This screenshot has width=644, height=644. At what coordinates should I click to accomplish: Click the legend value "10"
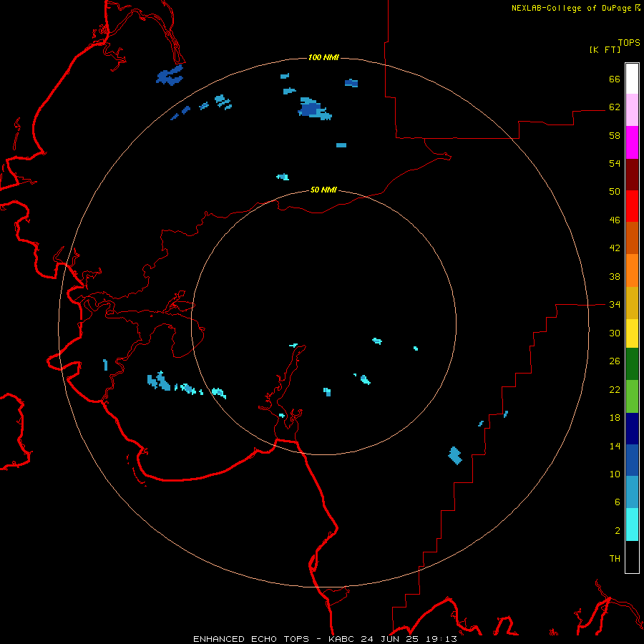pos(615,474)
